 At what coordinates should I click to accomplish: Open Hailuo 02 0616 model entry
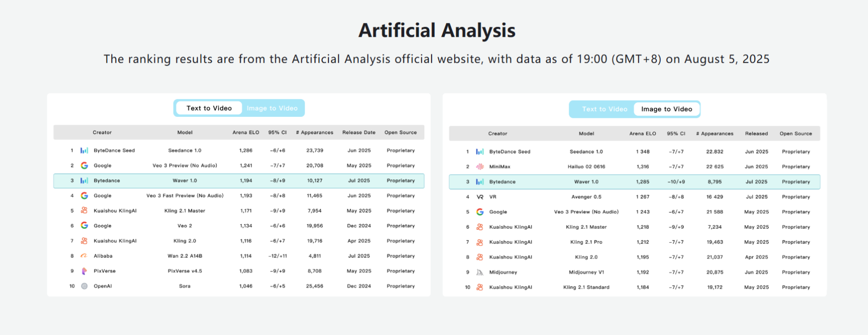tap(586, 167)
